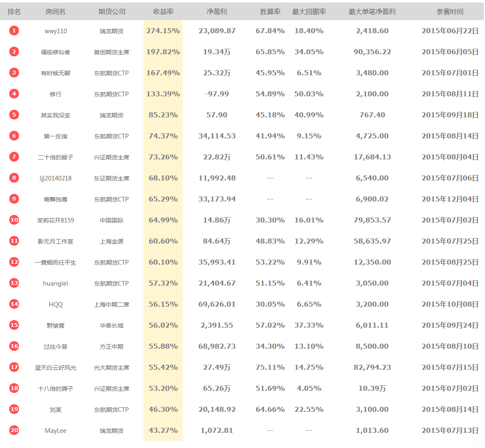Click company 首创期货主席
The image size is (485, 448).
coord(112,52)
